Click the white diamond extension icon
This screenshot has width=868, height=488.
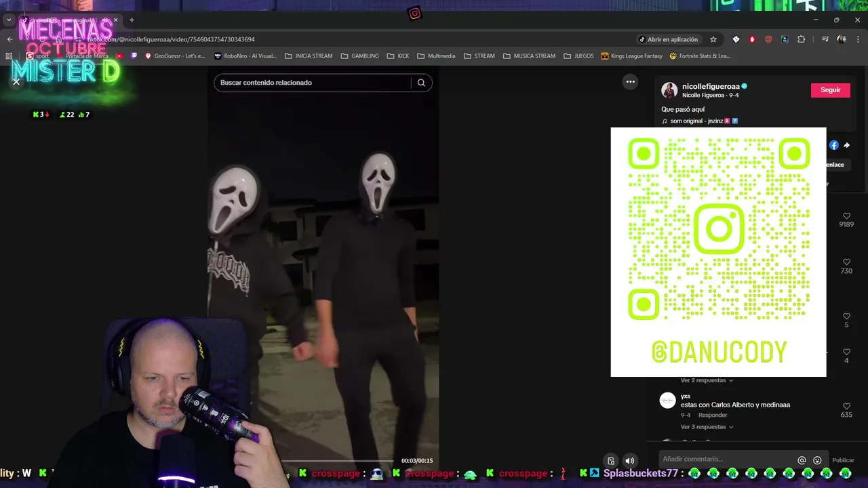(x=736, y=39)
